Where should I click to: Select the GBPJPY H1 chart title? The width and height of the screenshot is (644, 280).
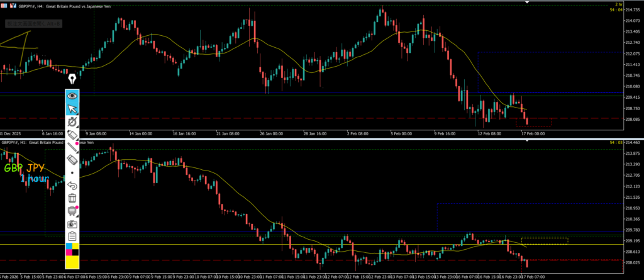[x=38, y=143]
